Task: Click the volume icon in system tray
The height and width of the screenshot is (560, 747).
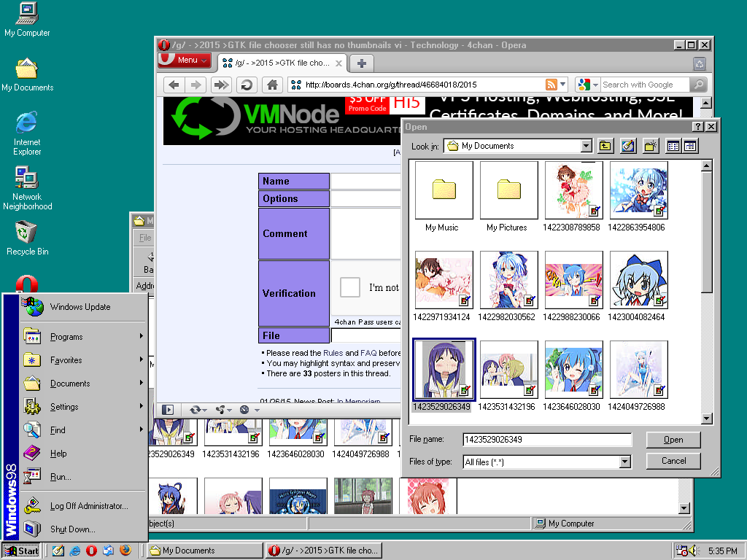Action: point(693,551)
